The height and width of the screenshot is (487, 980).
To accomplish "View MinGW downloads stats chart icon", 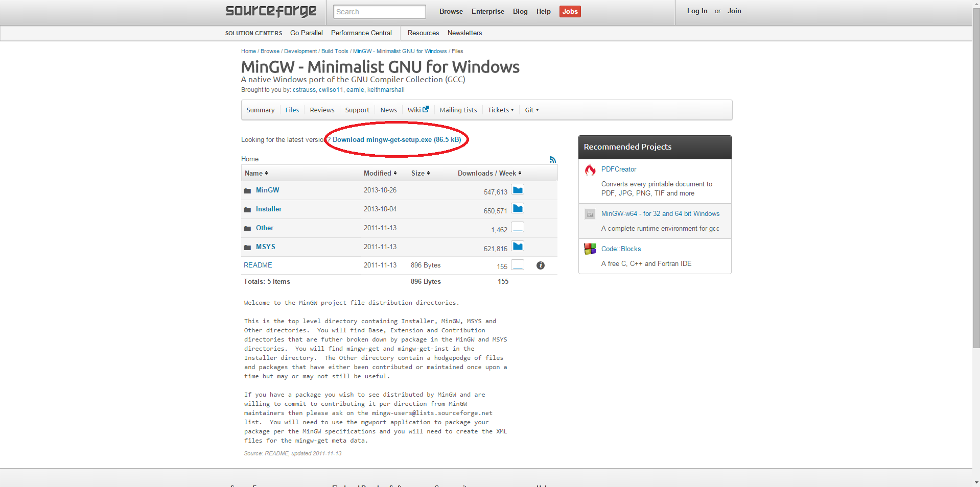I will [x=518, y=190].
